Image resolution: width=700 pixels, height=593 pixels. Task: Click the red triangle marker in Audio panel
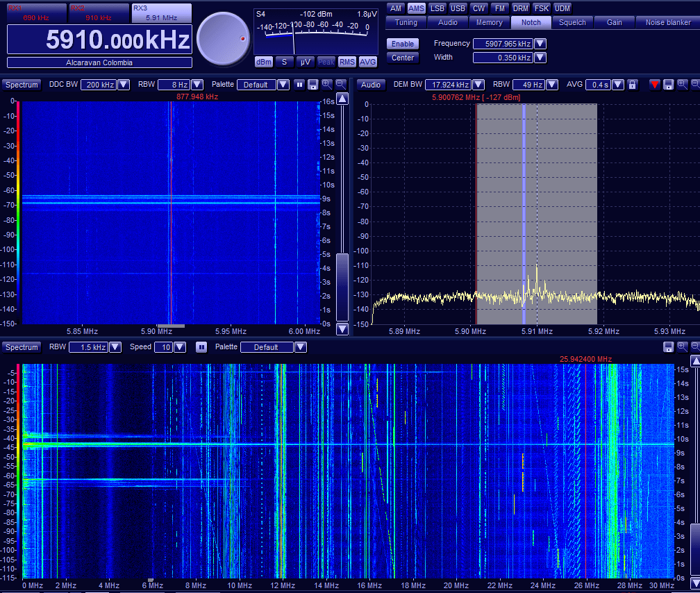pos(654,85)
